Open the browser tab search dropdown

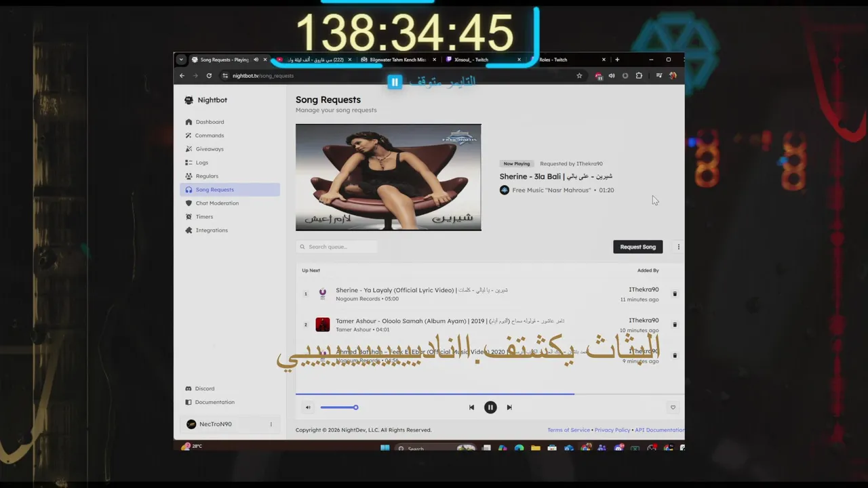click(x=181, y=60)
